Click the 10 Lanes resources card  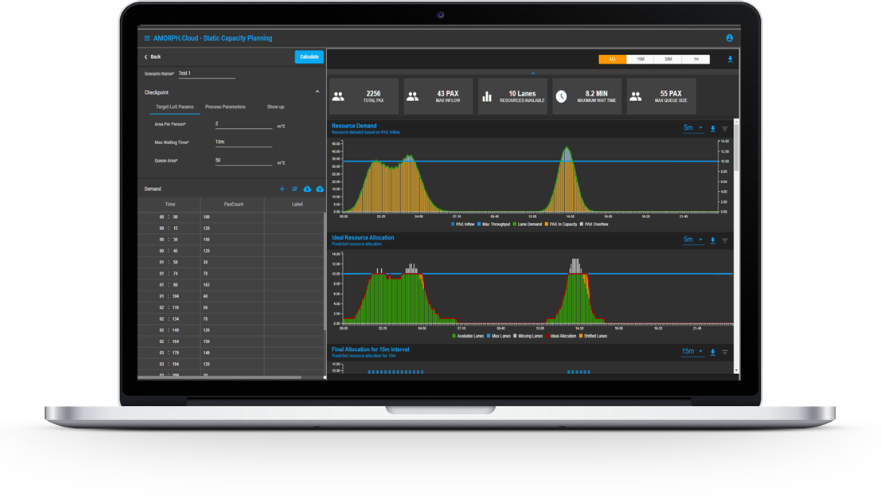[512, 97]
